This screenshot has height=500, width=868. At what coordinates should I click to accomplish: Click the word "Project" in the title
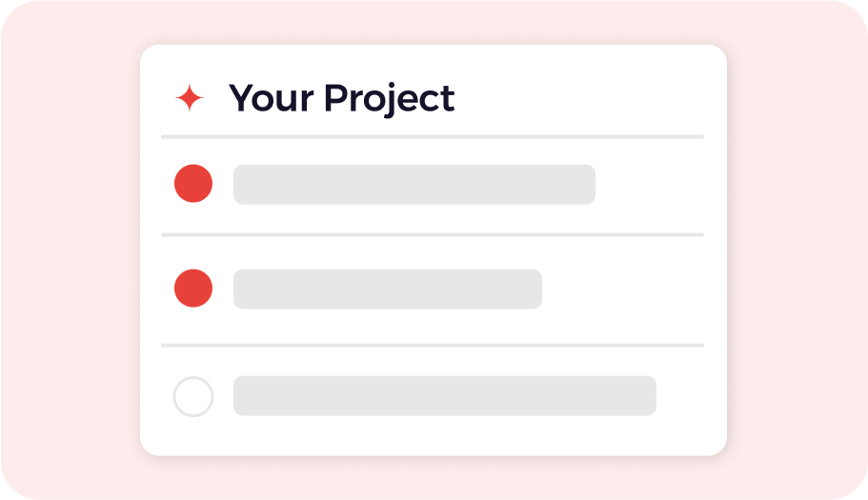[389, 98]
